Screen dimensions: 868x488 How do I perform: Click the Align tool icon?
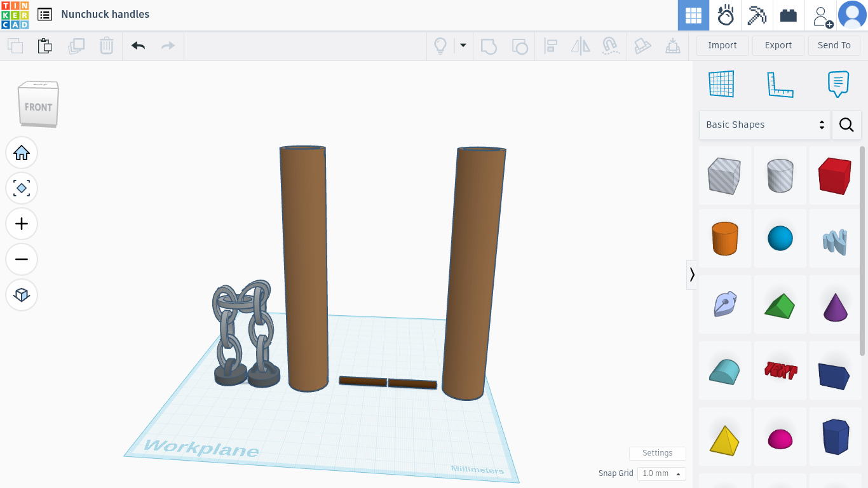click(551, 46)
